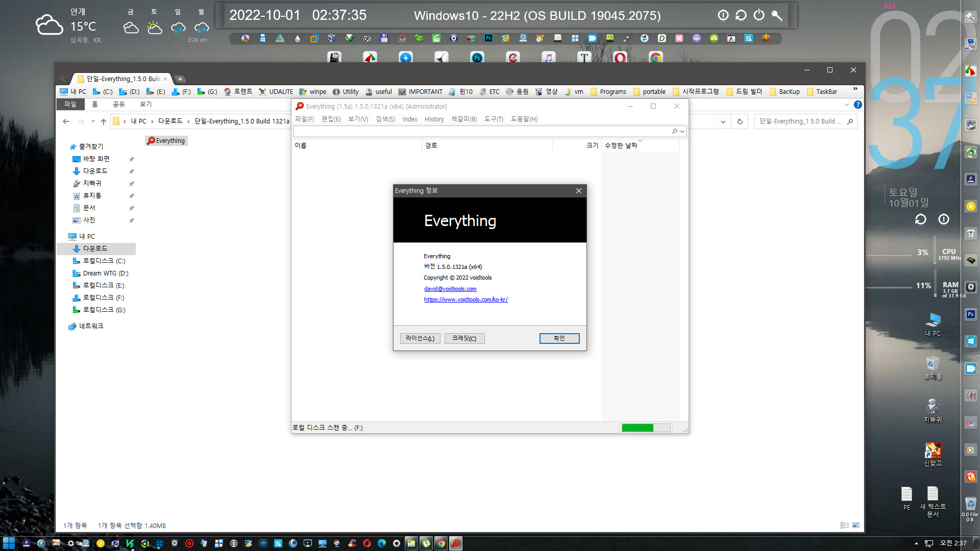Open the 보기(V) menu in Everything
This screenshot has height=551, width=980.
click(x=358, y=119)
